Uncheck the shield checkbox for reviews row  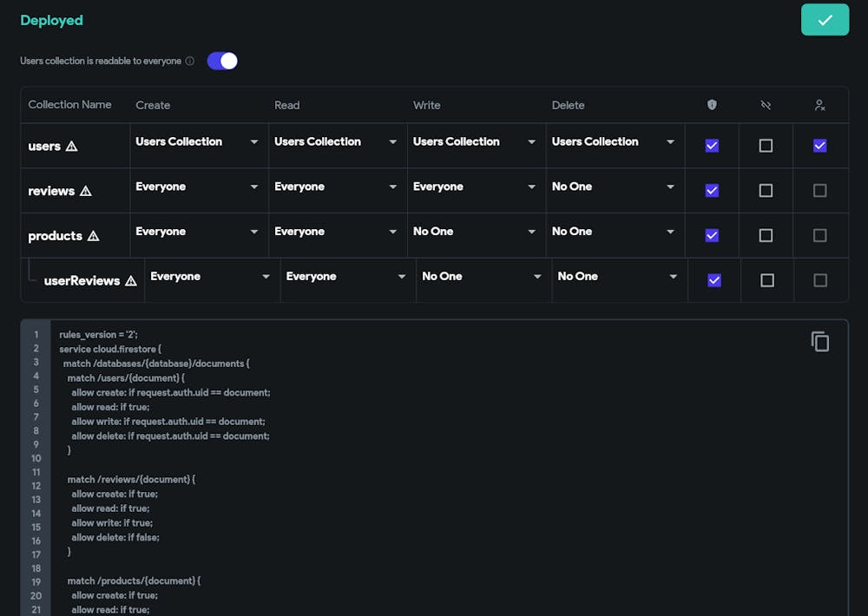coord(712,191)
